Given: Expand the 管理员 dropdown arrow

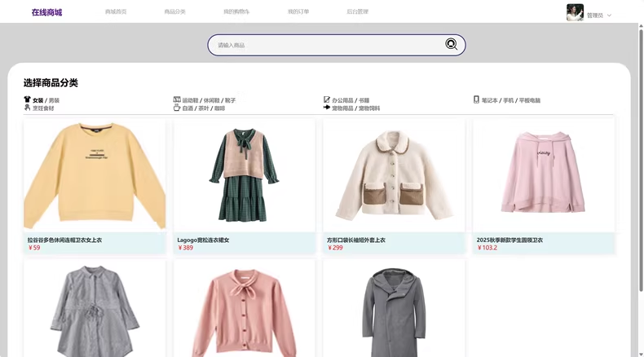Looking at the screenshot, I should (609, 15).
